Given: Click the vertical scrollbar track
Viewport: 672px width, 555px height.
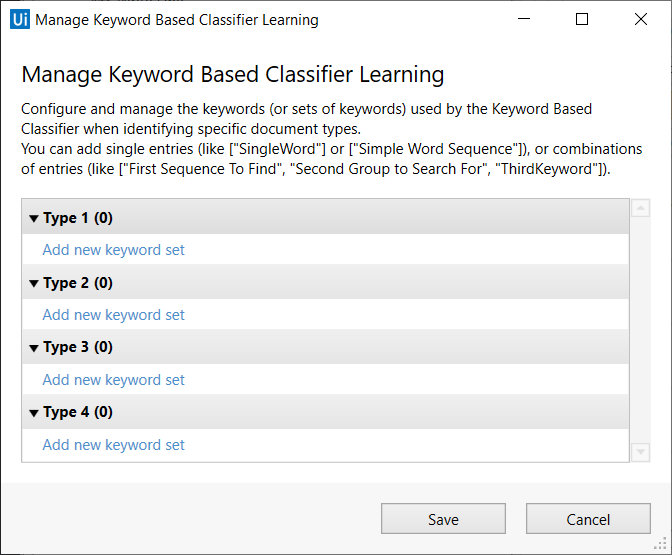Looking at the screenshot, I should coord(641,330).
